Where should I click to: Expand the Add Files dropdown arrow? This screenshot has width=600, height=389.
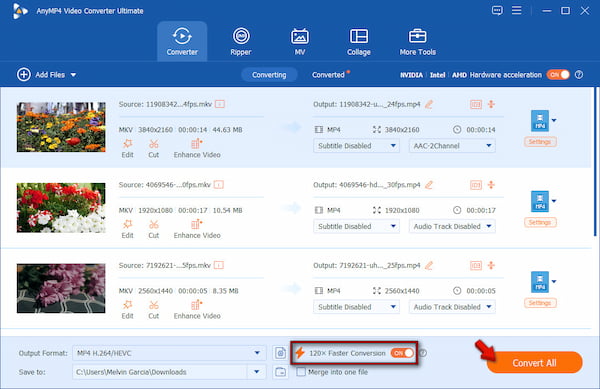73,75
